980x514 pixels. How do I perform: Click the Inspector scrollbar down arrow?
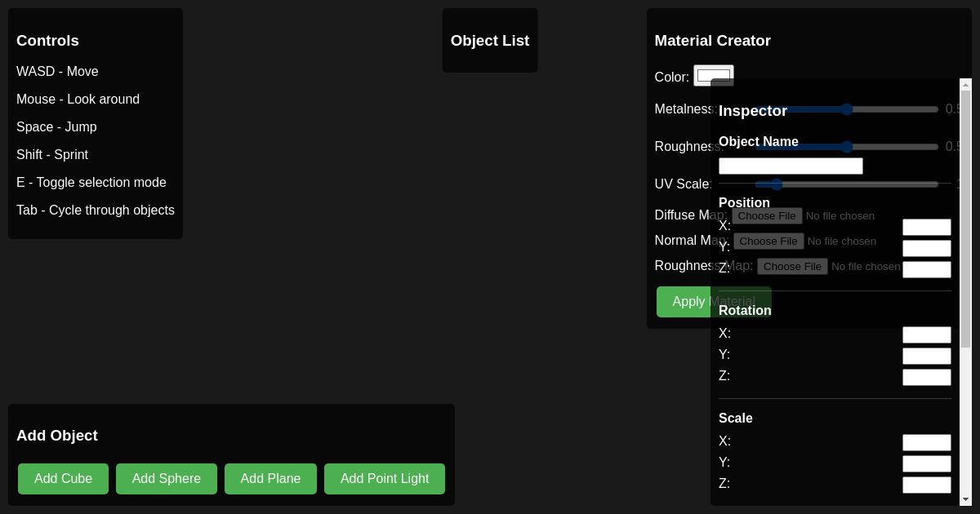click(965, 498)
